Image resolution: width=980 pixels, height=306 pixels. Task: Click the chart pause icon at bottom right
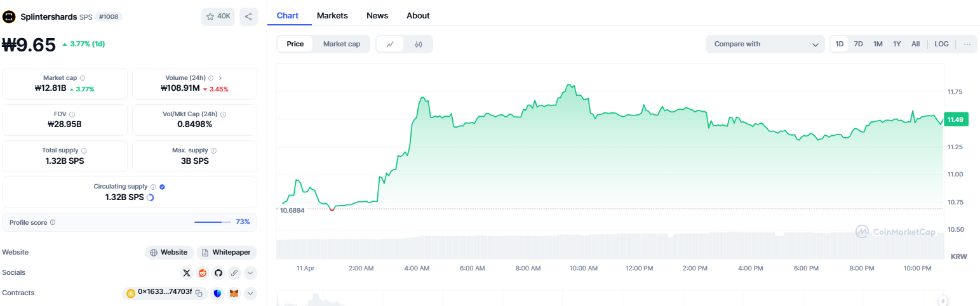point(943,301)
